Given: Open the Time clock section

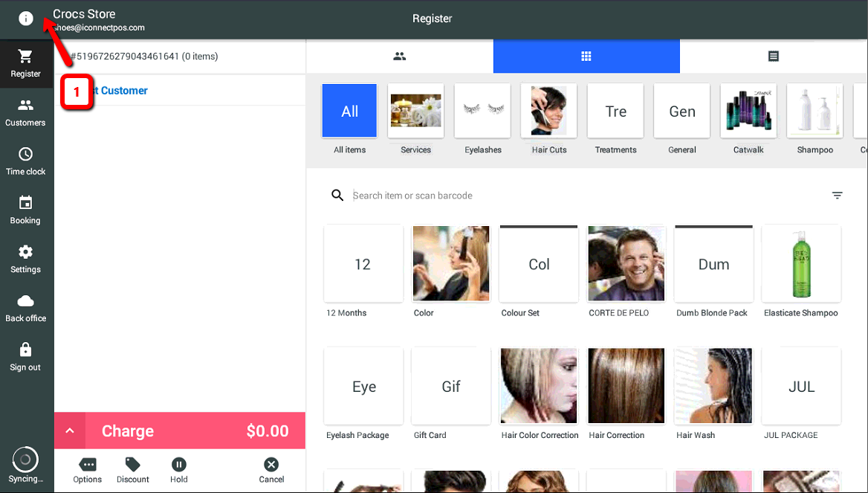Looking at the screenshot, I should point(25,162).
